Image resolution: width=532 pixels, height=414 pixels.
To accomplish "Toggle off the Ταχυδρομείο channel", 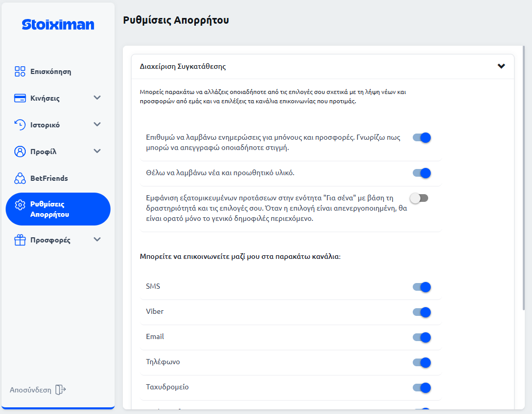I will tap(421, 388).
